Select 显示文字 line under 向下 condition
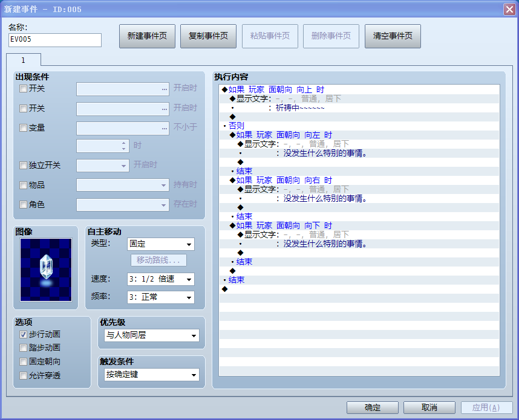Viewport: 519px width, 420px height. (x=359, y=234)
